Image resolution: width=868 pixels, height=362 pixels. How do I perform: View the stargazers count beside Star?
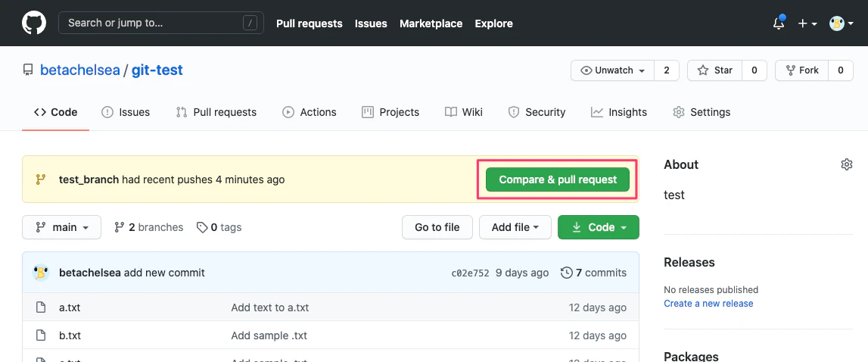pos(754,70)
